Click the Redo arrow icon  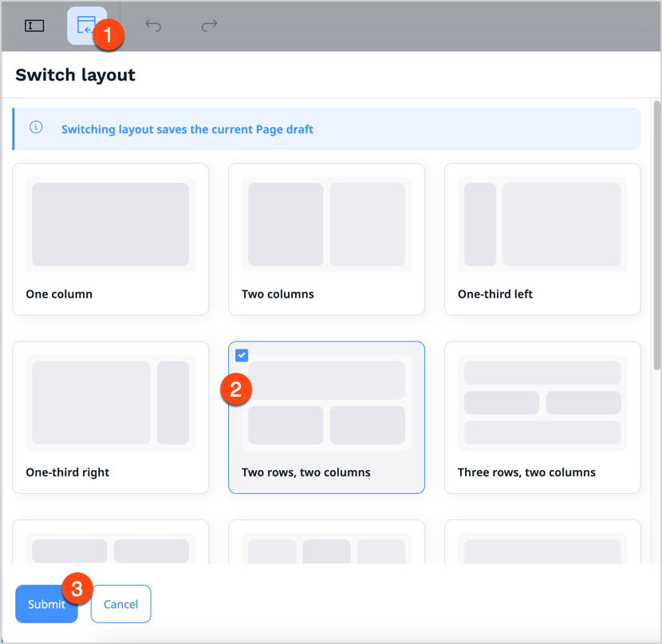click(x=208, y=26)
